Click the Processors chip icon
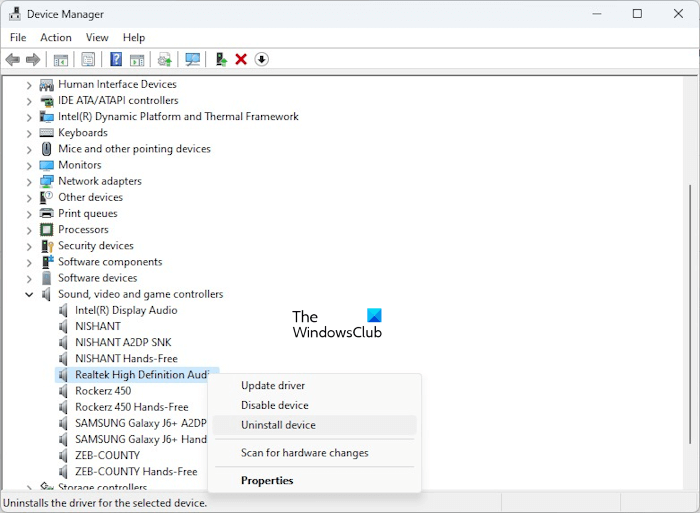Image resolution: width=700 pixels, height=513 pixels. coord(46,229)
